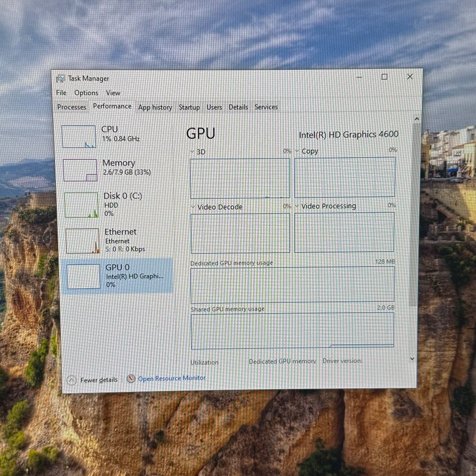Select the GPU 0 graph thumbnail
This screenshot has height=476, width=476.
pos(84,277)
